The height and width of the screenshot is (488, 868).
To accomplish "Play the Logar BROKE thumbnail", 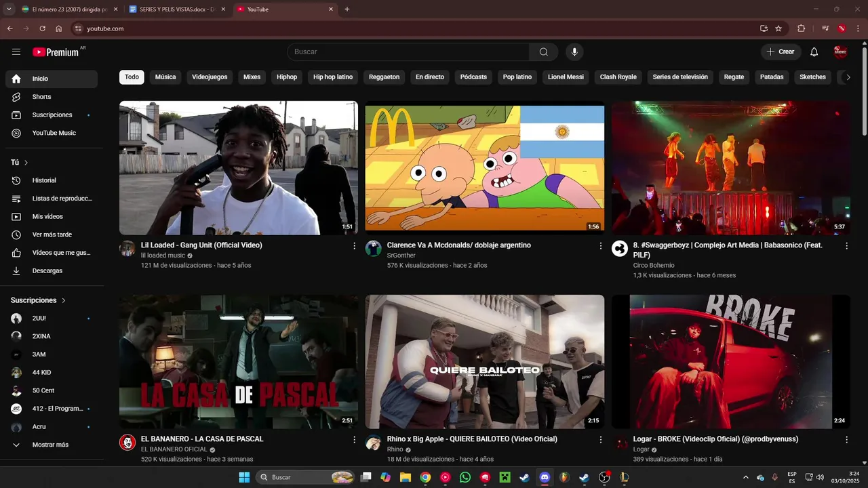I will (730, 362).
